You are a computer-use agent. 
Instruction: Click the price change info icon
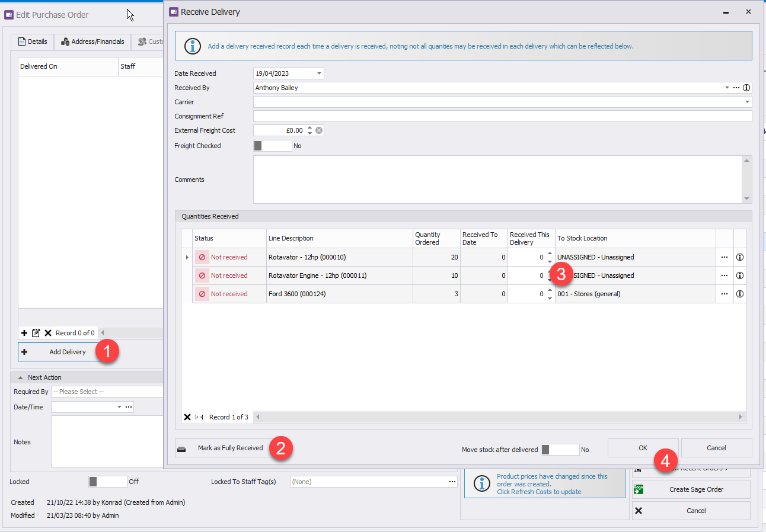pyautogui.click(x=481, y=483)
